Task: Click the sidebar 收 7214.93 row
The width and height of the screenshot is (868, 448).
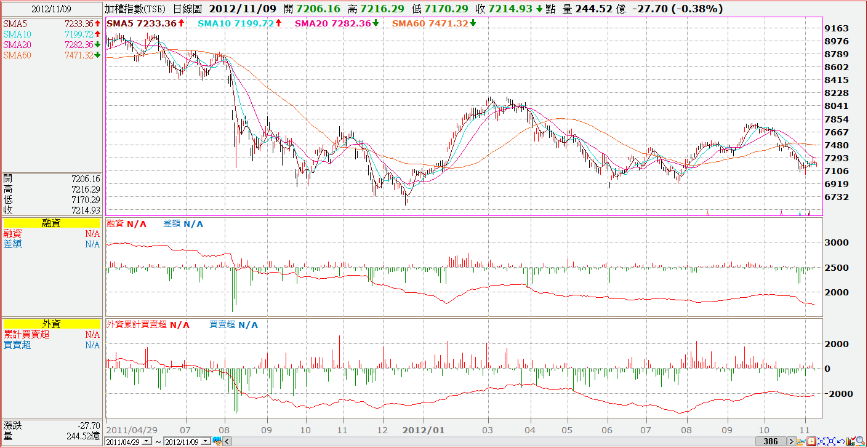Action: [51, 210]
